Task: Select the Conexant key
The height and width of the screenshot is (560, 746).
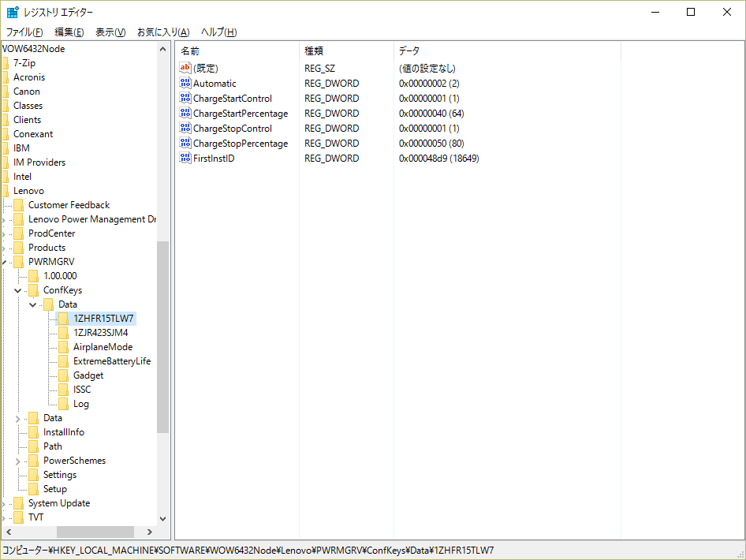Action: pos(33,134)
